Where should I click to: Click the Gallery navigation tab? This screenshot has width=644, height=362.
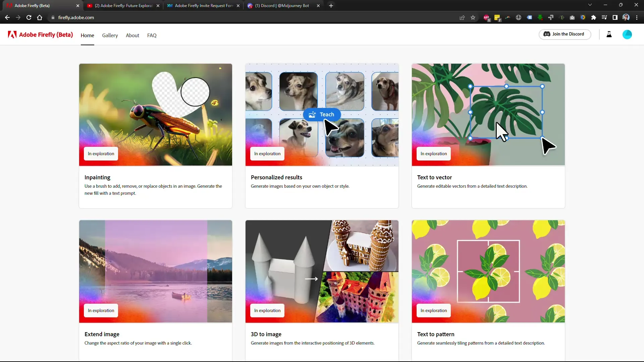(x=110, y=35)
